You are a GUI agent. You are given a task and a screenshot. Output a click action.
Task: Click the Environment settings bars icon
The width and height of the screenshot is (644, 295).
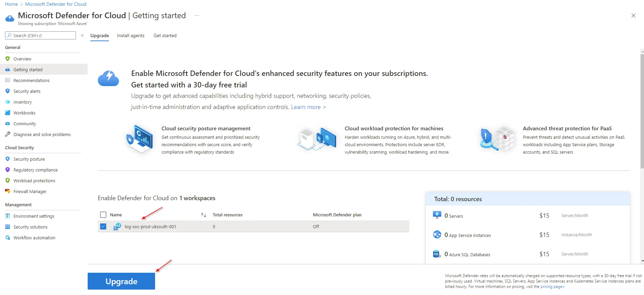click(8, 216)
